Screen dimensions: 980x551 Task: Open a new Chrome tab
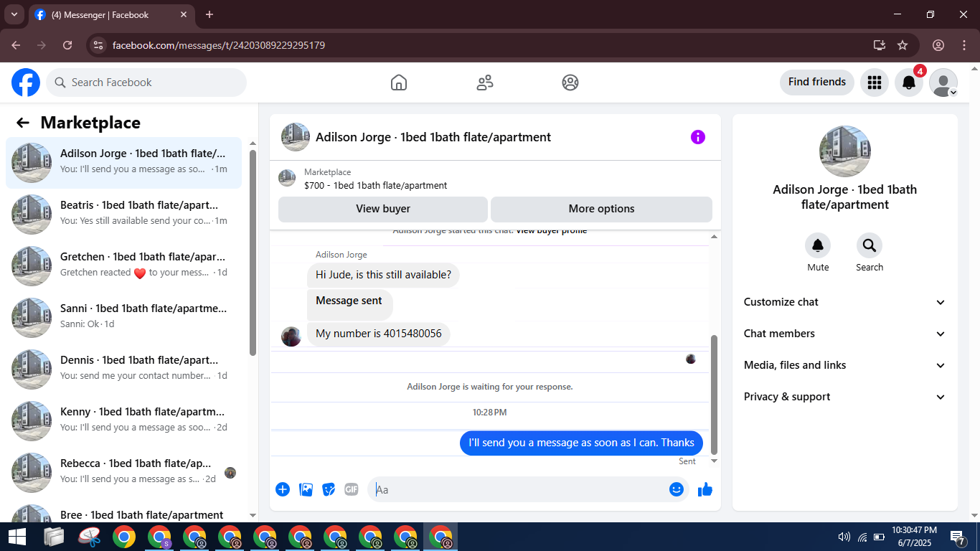pyautogui.click(x=209, y=14)
